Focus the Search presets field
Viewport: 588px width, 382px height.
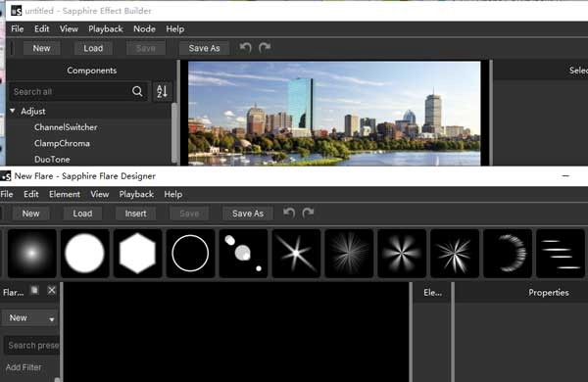coord(32,345)
